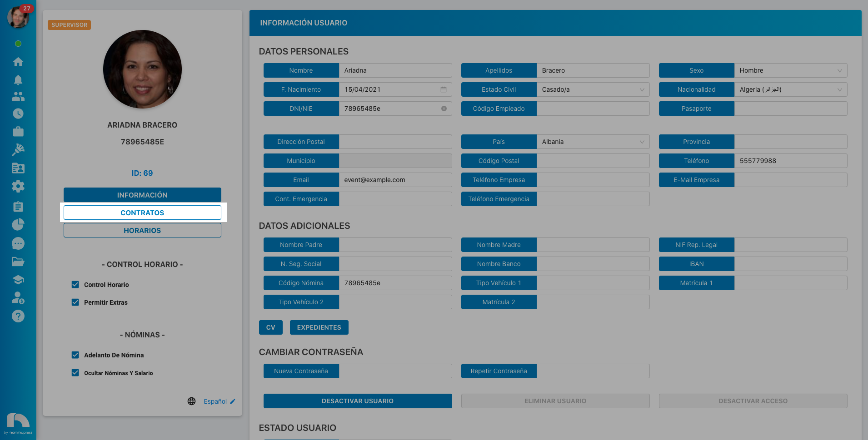Open the clipboard tasks icon
The height and width of the screenshot is (440, 868).
[x=18, y=207]
